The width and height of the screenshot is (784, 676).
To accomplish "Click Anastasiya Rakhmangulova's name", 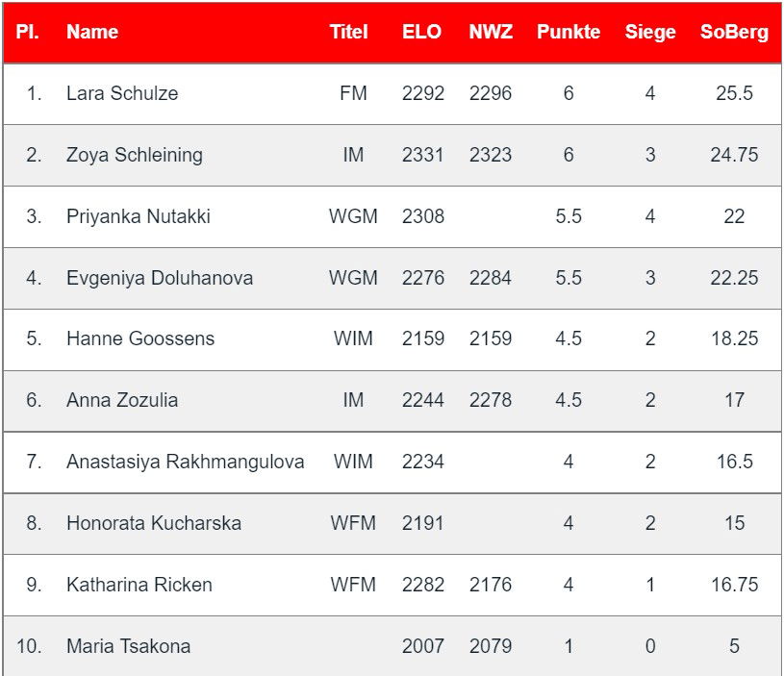I will click(x=185, y=462).
